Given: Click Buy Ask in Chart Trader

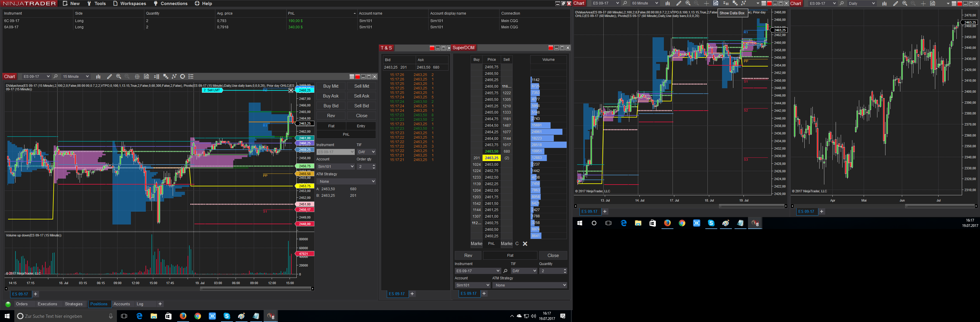Looking at the screenshot, I should 331,96.
